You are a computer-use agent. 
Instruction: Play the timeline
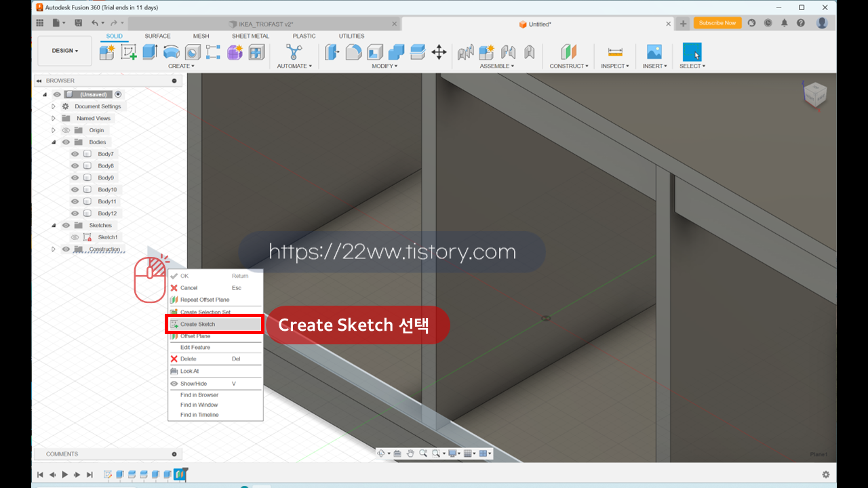click(64, 474)
